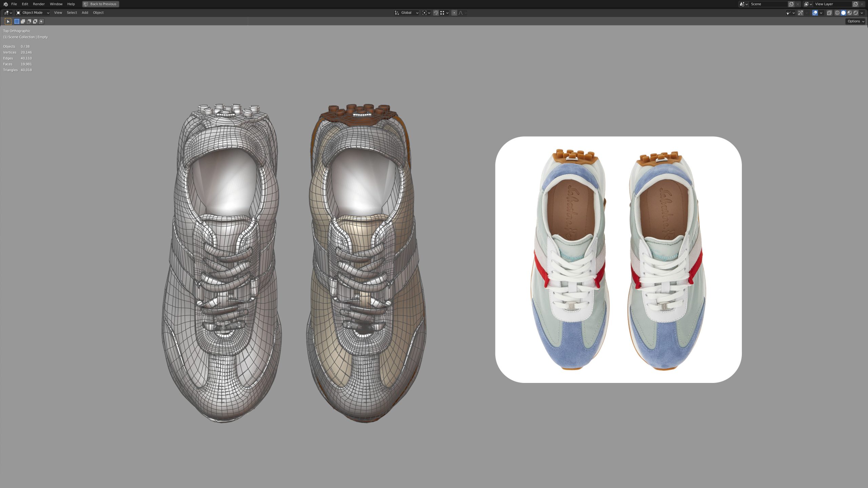Click the proportional editing falloff curve icon

pos(460,13)
